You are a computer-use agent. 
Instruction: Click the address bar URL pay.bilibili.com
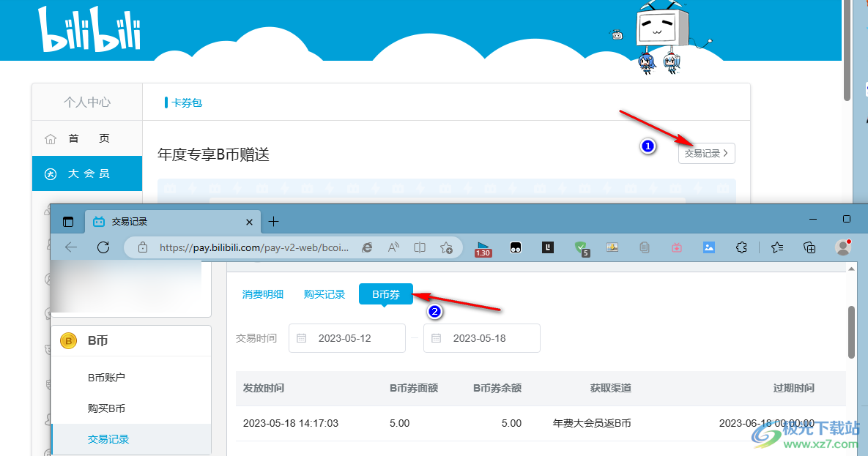click(x=254, y=247)
